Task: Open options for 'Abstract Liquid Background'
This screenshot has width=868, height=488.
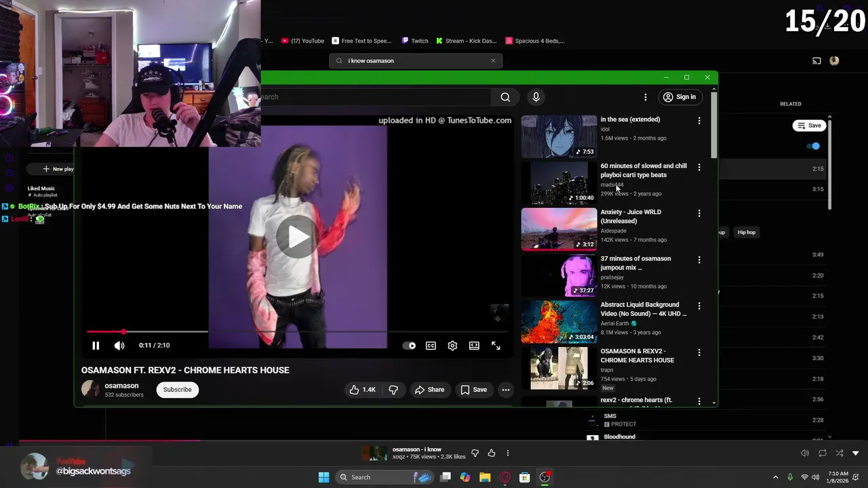Action: pyautogui.click(x=699, y=306)
